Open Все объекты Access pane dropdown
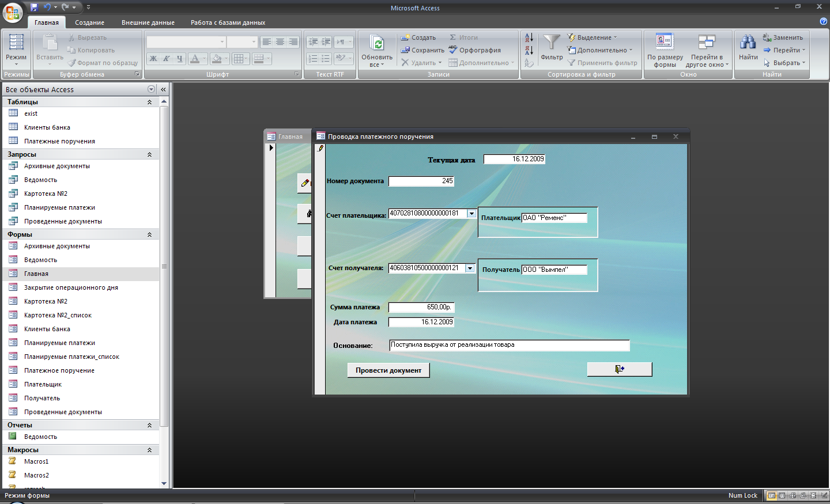The image size is (830, 504). point(151,89)
